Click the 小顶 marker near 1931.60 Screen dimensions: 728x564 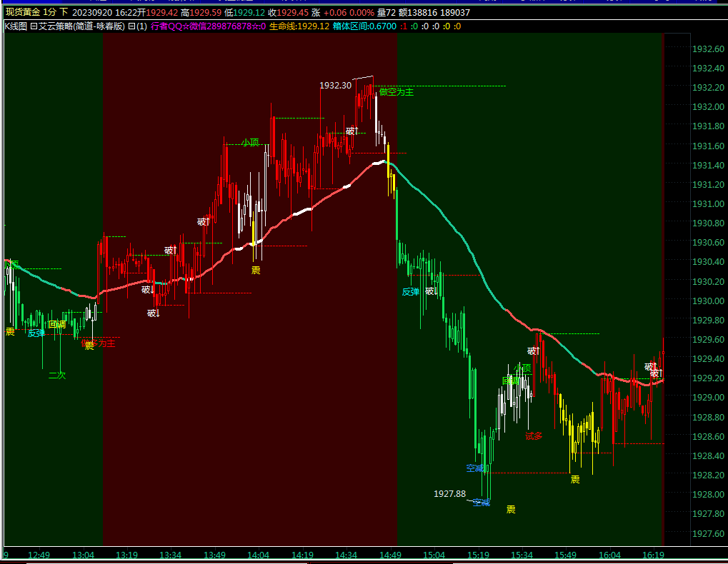(250, 142)
